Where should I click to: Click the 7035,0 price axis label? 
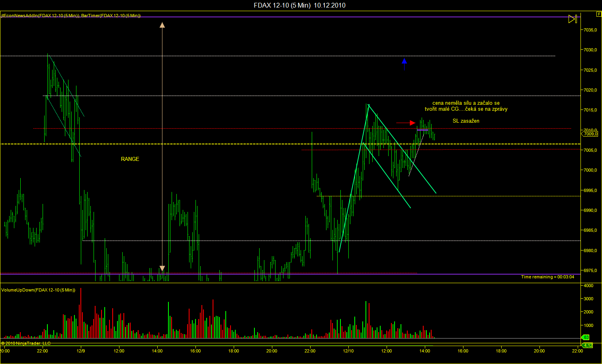(x=590, y=30)
